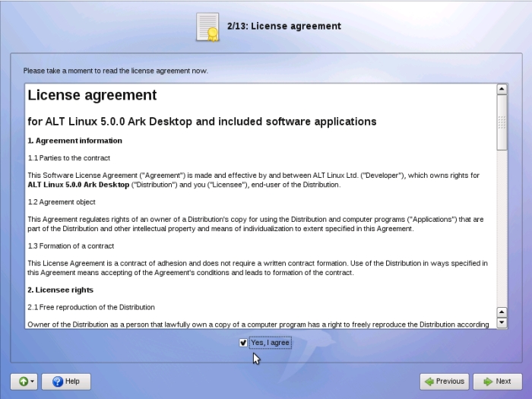The width and height of the screenshot is (532, 399).
Task: Click the empty scrollbar track below the thumb
Action: coord(502,228)
